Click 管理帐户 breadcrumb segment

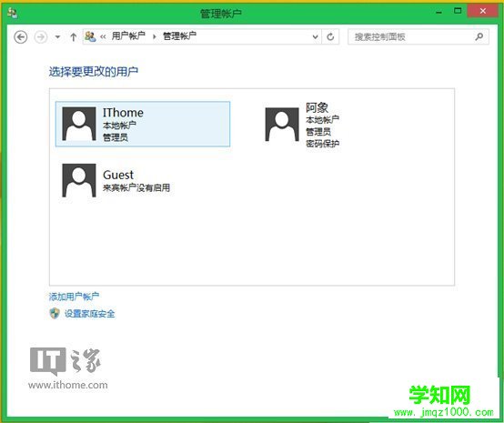179,36
